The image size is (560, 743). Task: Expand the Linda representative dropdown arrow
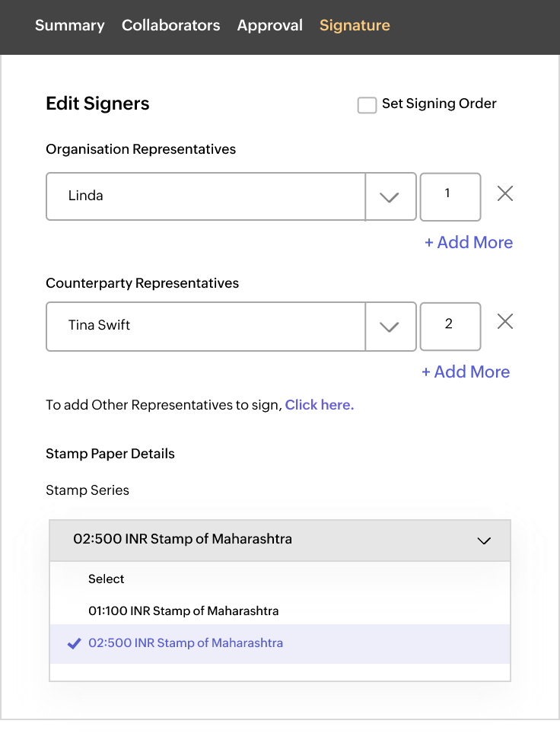[x=390, y=197]
